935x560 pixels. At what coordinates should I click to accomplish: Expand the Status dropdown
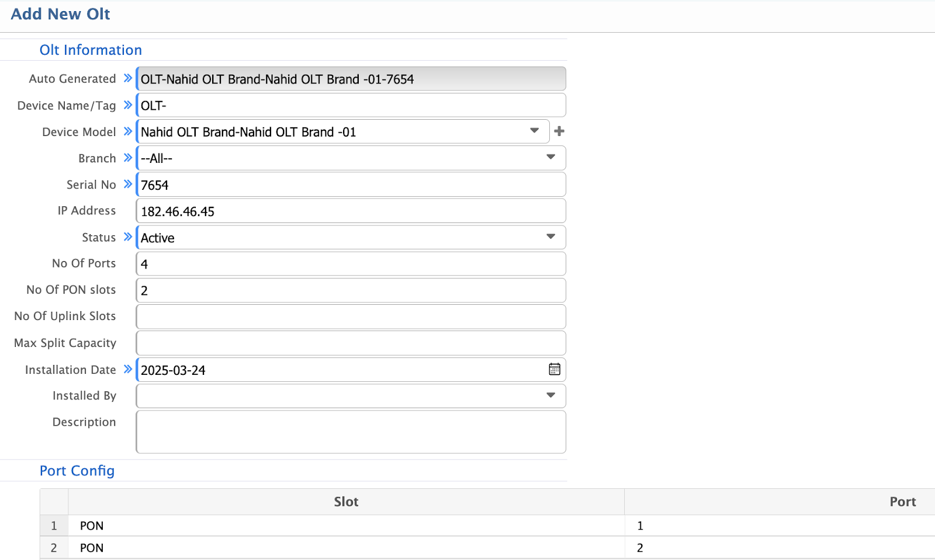click(550, 236)
